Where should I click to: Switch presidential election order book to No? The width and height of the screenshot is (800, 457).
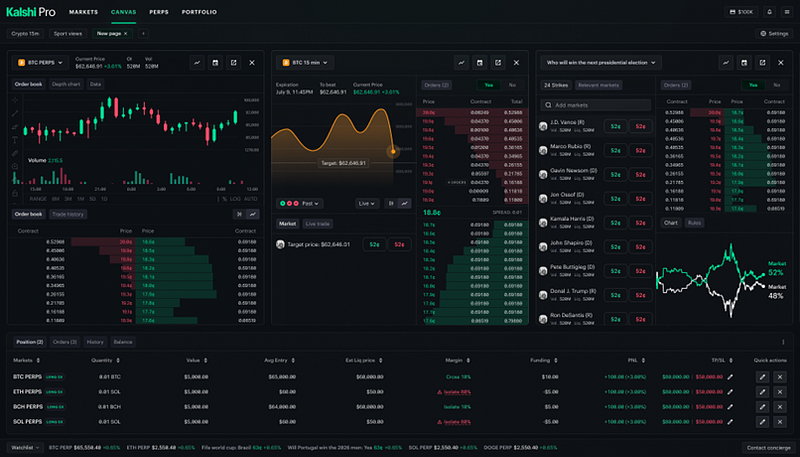click(777, 85)
